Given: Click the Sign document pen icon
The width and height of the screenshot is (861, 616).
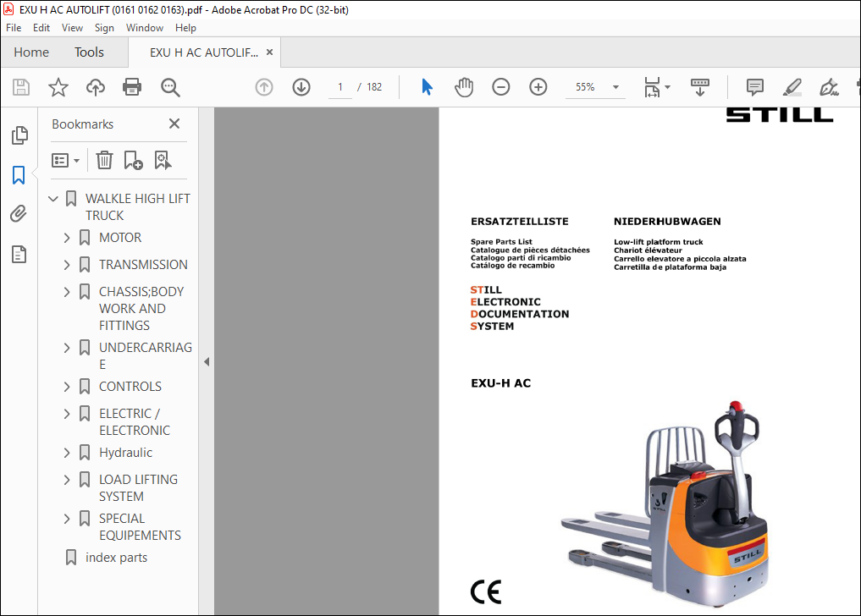Looking at the screenshot, I should (829, 87).
